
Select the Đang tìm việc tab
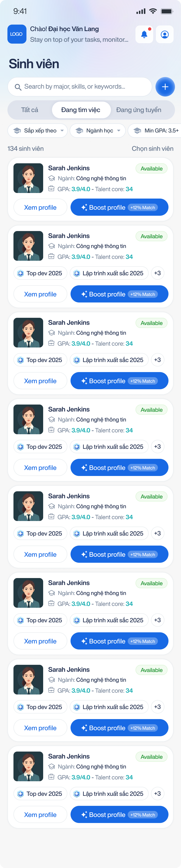pos(81,110)
